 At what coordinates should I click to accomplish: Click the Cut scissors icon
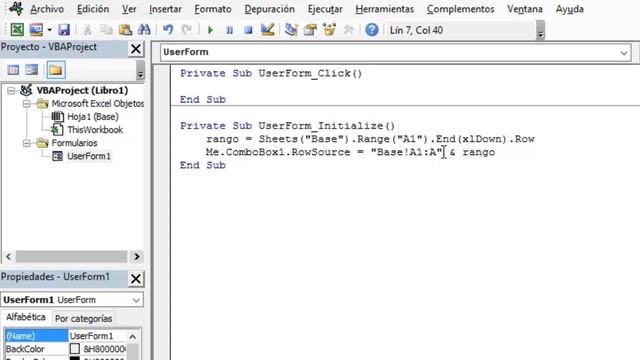click(x=87, y=30)
